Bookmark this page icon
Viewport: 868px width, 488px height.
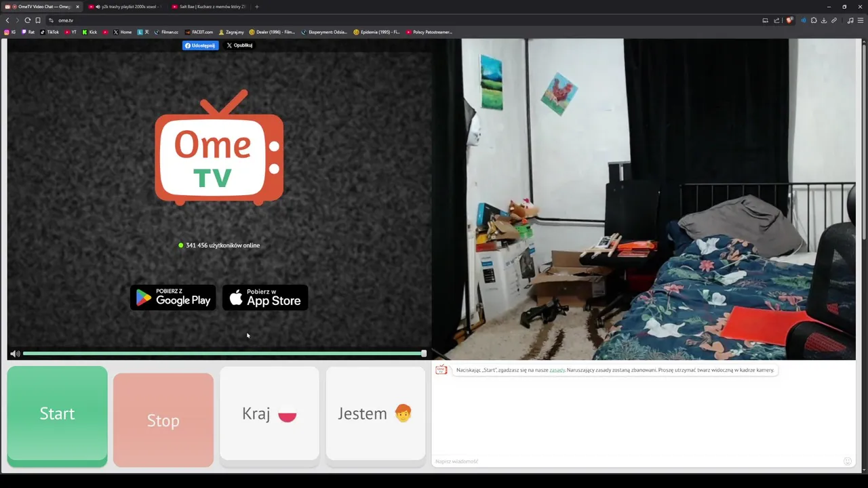[x=38, y=20]
